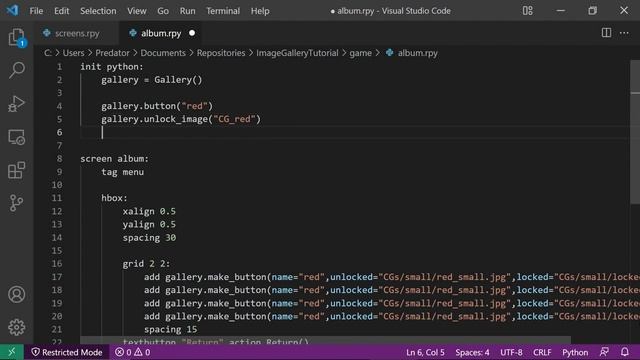Open the Help menu
The width and height of the screenshot is (640, 360).
(x=260, y=11)
